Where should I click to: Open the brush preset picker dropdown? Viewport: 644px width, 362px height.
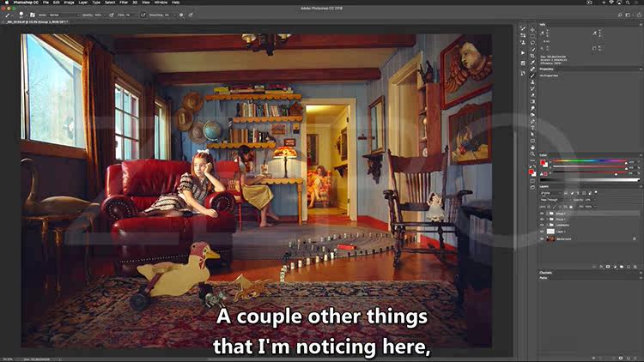coord(27,15)
